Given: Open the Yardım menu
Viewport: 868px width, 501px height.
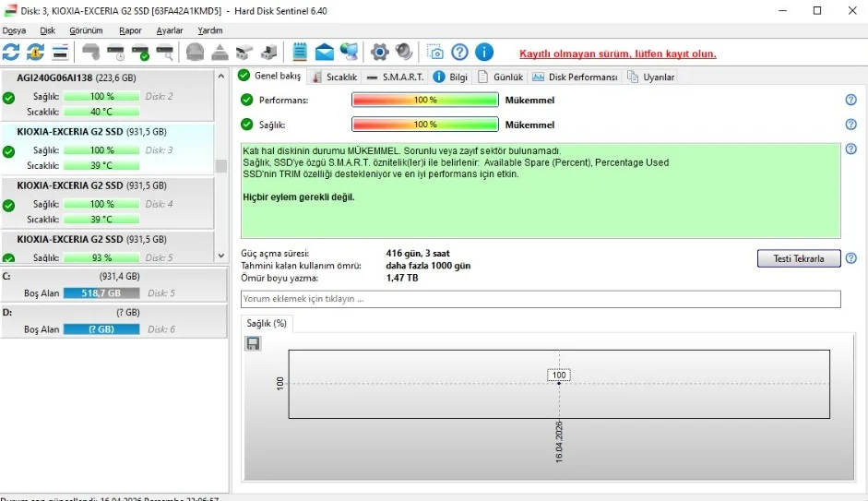Looking at the screenshot, I should point(210,30).
